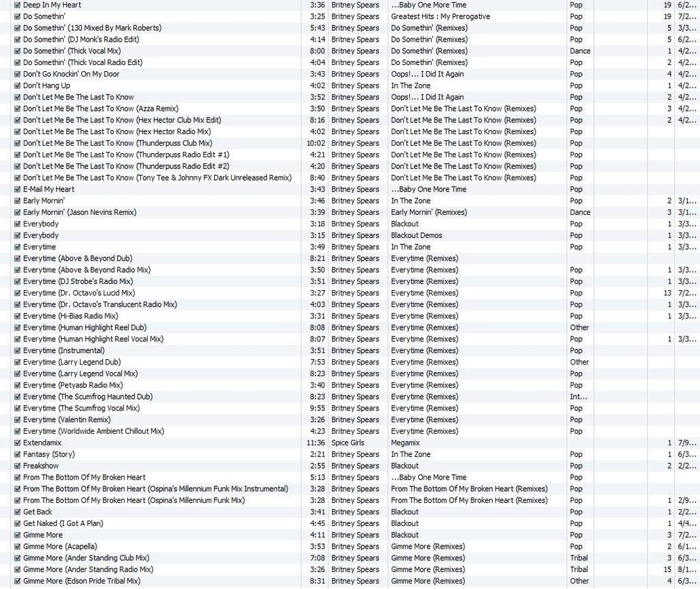The image size is (700, 589).
Task: Uncheck the E-Mail My Heart track
Action: coord(17,189)
